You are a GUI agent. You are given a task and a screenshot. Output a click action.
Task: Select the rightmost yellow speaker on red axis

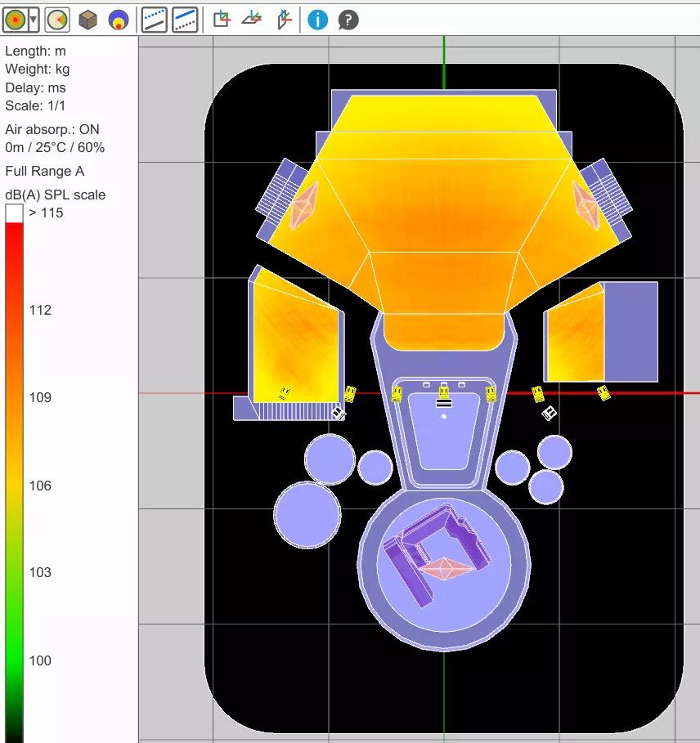point(604,393)
